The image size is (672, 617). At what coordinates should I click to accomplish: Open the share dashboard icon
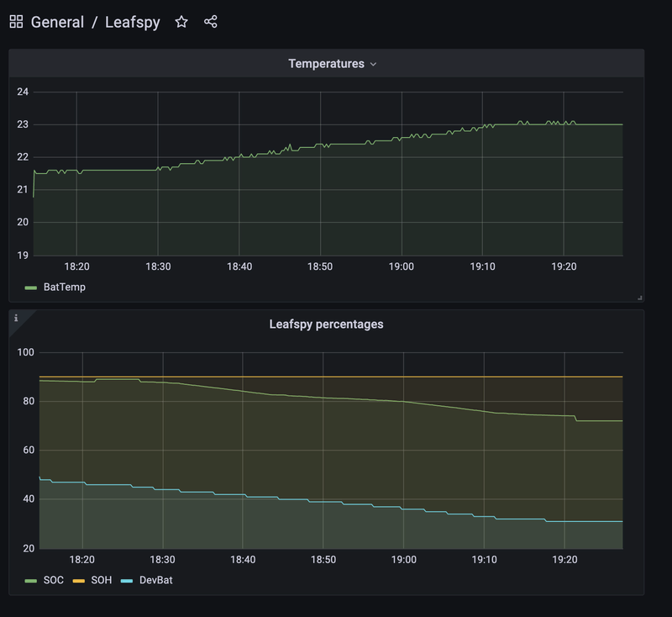[x=211, y=23]
